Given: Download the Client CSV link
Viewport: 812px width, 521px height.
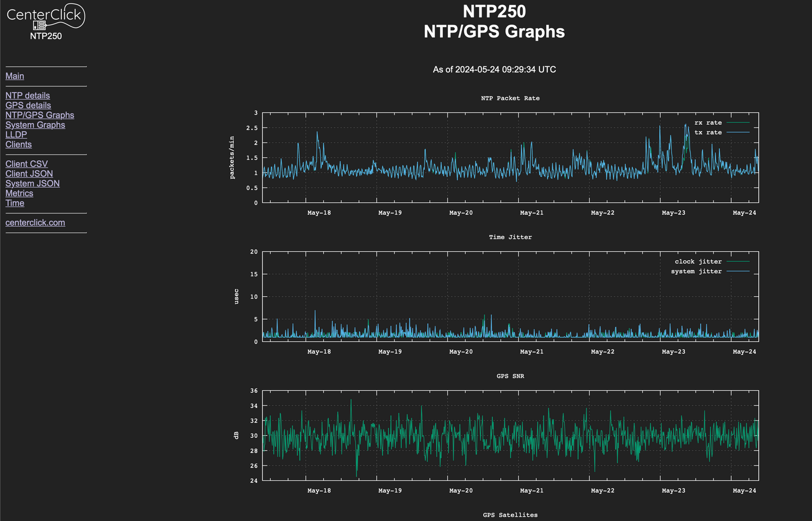Looking at the screenshot, I should tap(26, 164).
